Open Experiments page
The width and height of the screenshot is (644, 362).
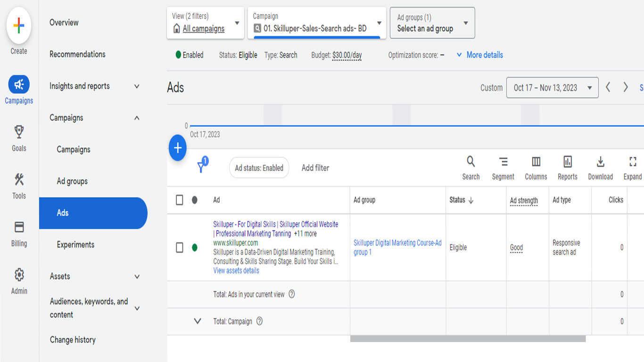coord(75,245)
